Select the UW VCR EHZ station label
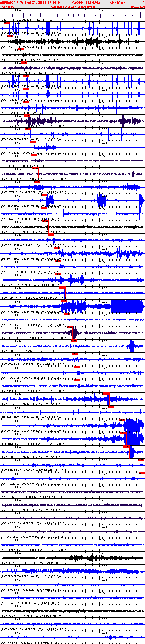The width and height of the screenshot is (145, 644). (33, 312)
